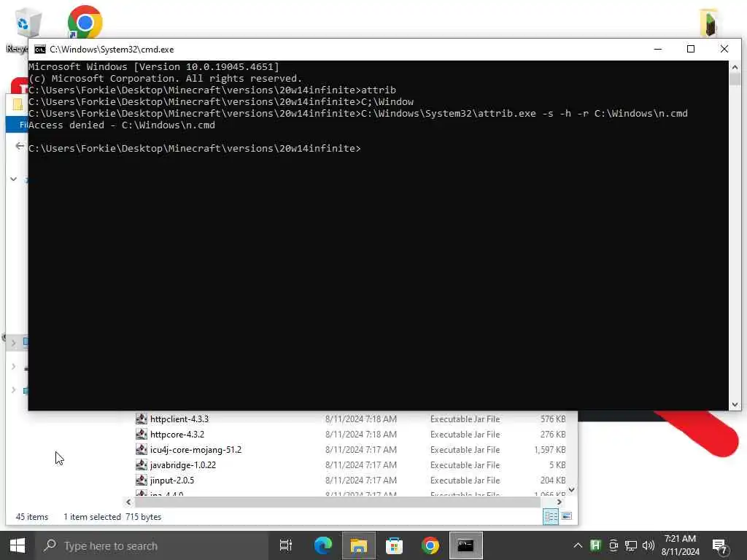Image resolution: width=747 pixels, height=560 pixels.
Task: Expand the second collapsed Explorer tree node
Action: (x=13, y=367)
